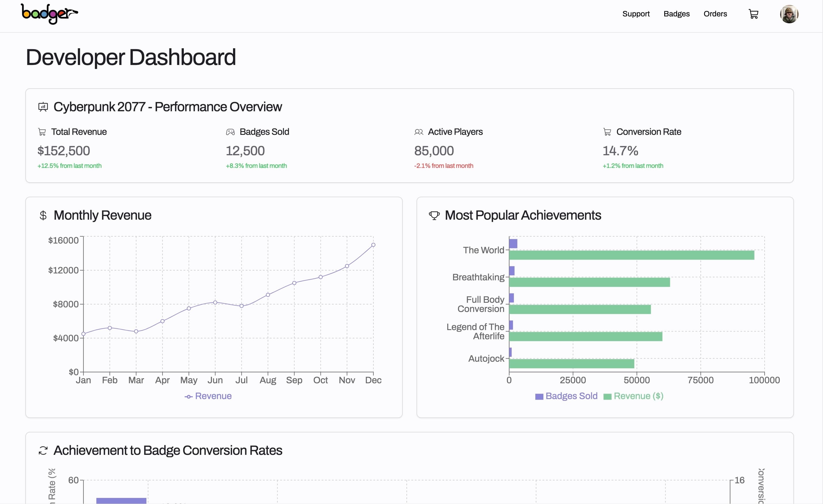Click The World purple badges sold bar
Screen dimensions: 823x504
[x=513, y=244]
